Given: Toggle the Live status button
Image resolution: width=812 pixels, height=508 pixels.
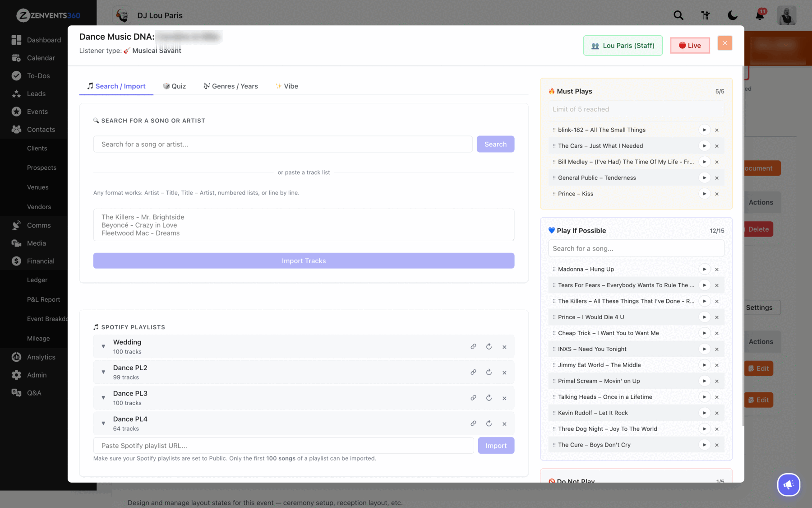Looking at the screenshot, I should point(690,45).
